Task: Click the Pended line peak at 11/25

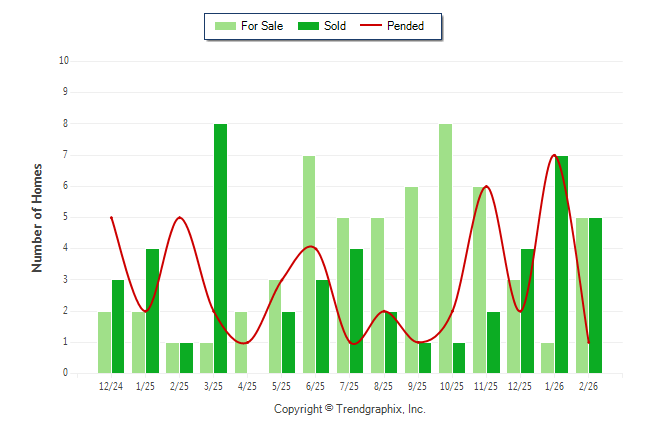Action: 486,186
